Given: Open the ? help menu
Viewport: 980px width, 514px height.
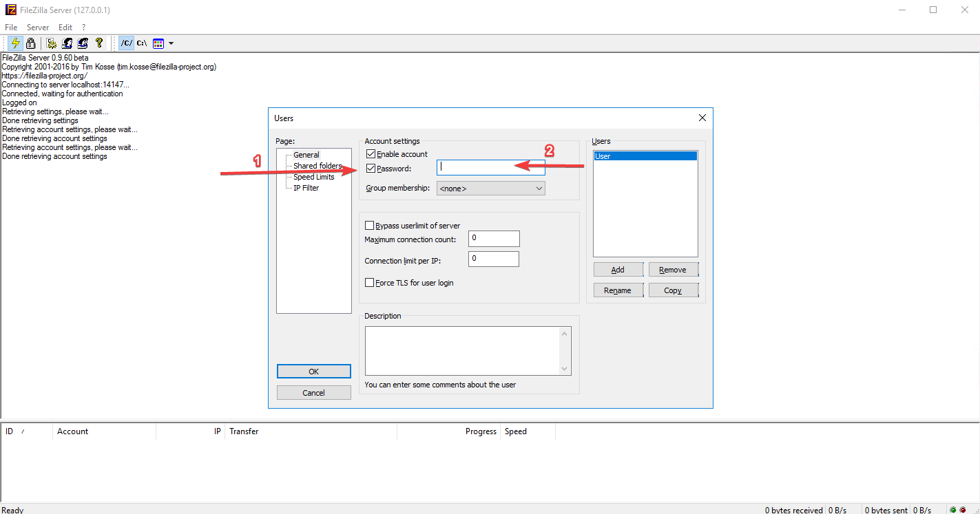Looking at the screenshot, I should point(83,28).
